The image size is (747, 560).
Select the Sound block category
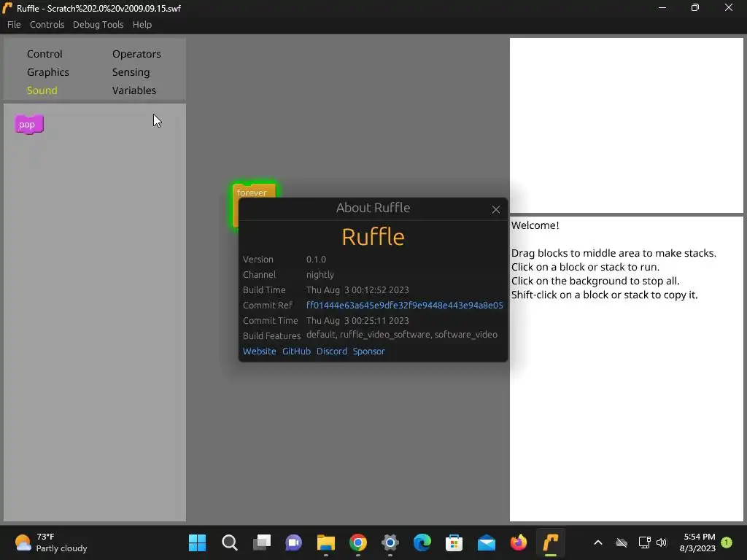[x=42, y=90]
